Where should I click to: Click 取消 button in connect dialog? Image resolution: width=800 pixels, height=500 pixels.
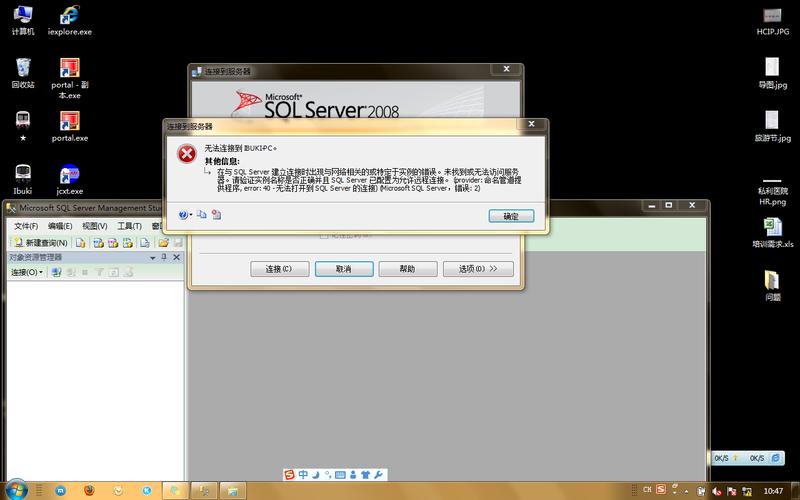click(x=344, y=269)
